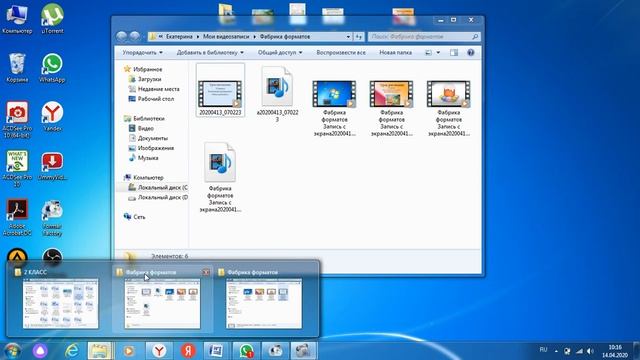Select Недавние места in navigation pane
The width and height of the screenshot is (640, 360).
pos(158,89)
